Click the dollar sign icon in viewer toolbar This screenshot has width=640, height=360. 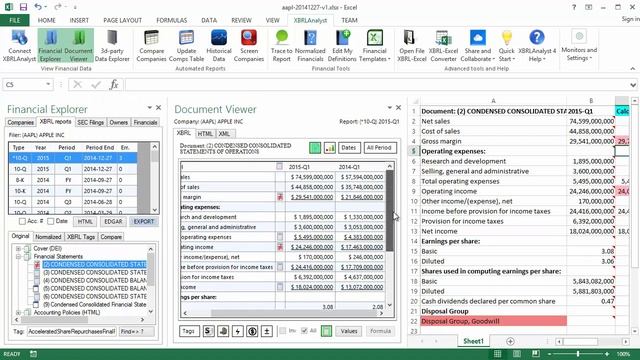252,331
